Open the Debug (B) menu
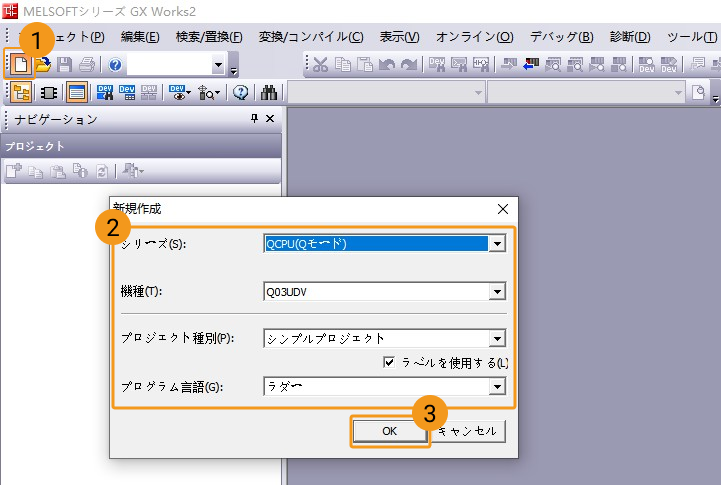 tap(561, 37)
